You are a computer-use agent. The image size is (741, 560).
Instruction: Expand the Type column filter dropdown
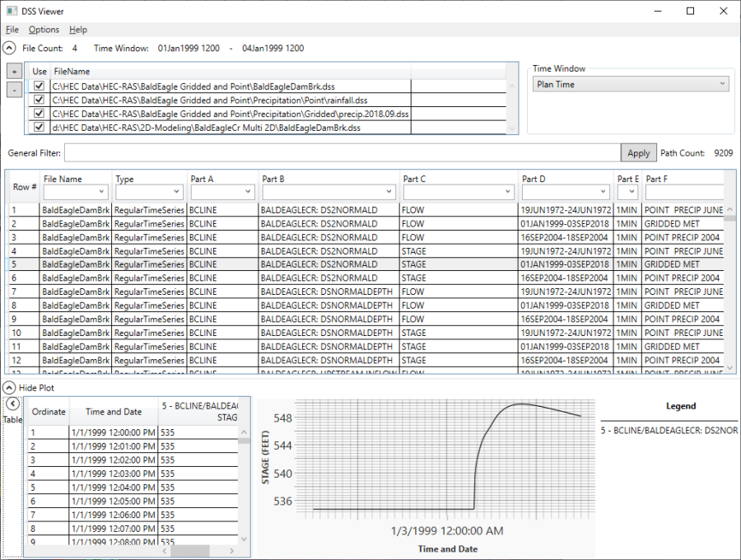(148, 192)
